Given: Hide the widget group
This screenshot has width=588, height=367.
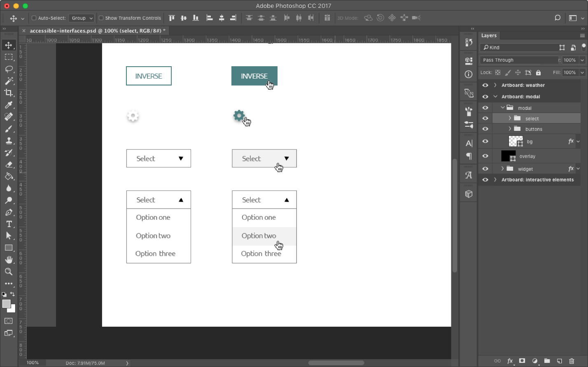Looking at the screenshot, I should 485,169.
